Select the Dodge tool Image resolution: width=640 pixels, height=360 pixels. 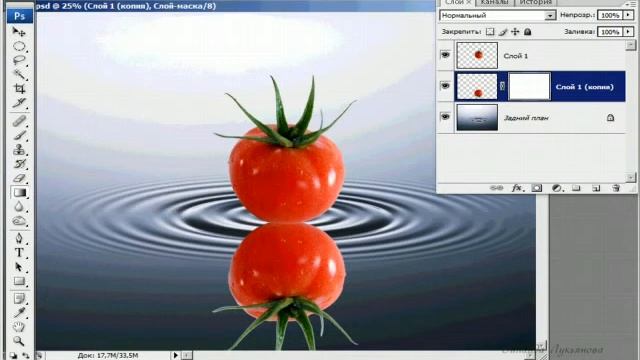click(x=19, y=221)
